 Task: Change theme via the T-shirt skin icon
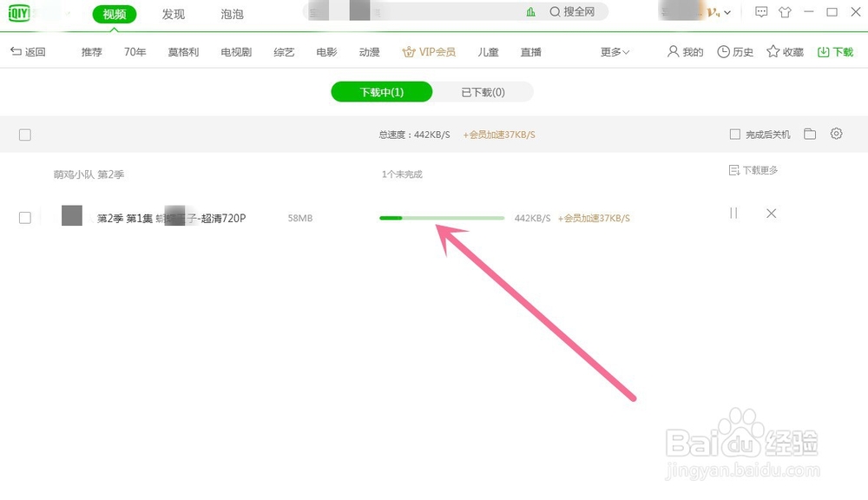[786, 13]
